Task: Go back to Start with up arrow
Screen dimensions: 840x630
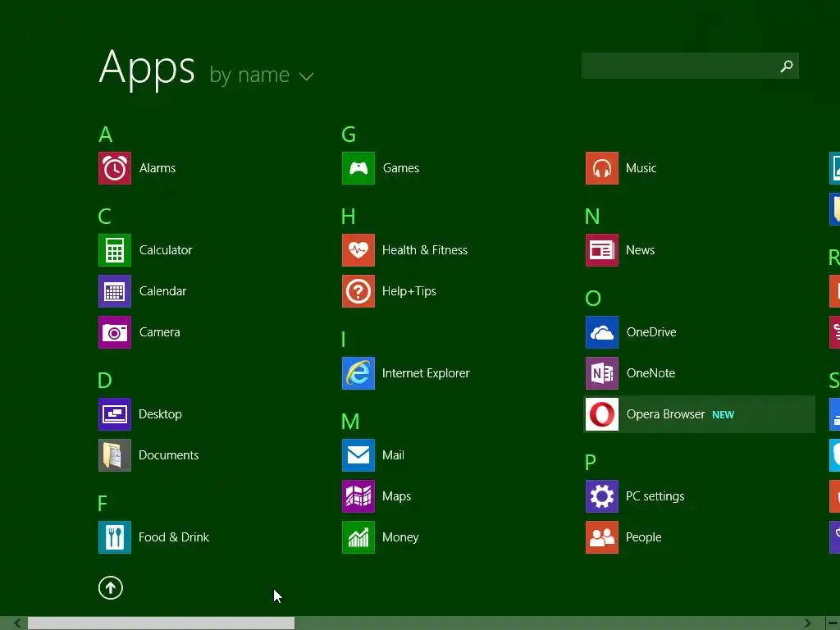Action: tap(111, 587)
